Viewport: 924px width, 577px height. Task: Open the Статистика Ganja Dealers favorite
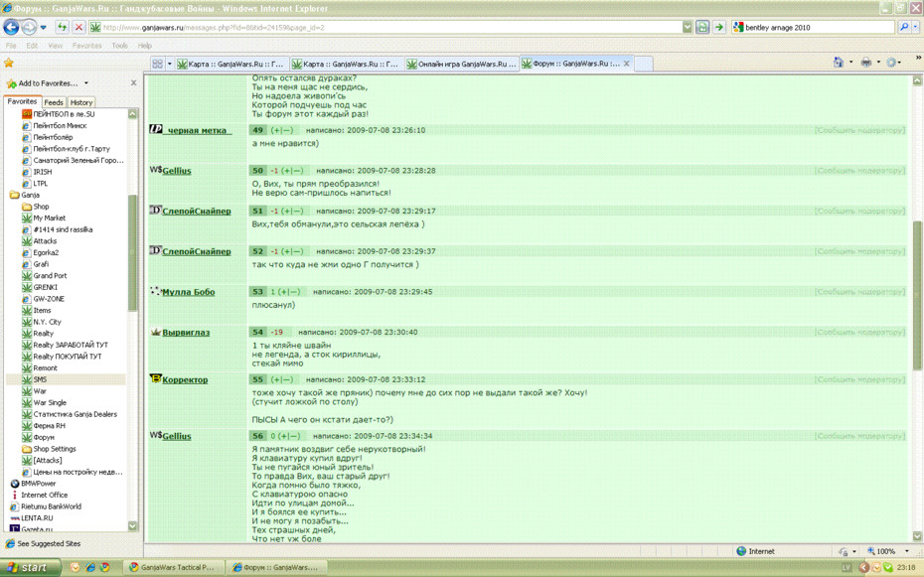pos(70,414)
